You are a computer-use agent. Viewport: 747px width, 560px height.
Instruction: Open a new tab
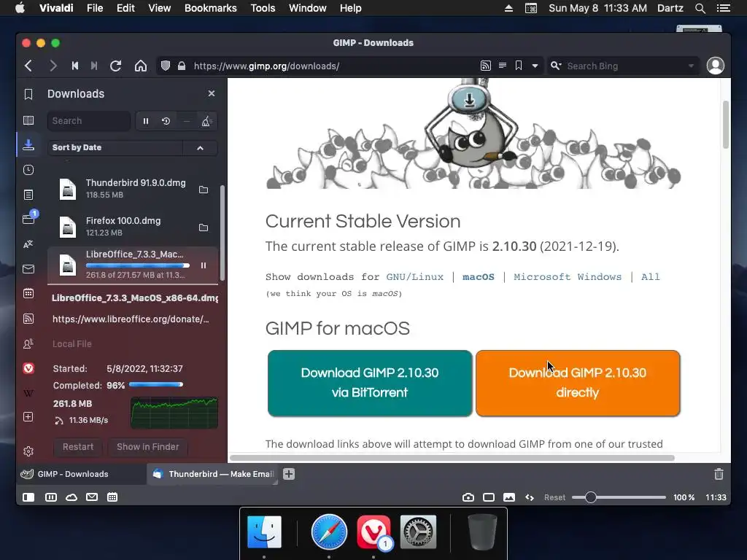[289, 474]
